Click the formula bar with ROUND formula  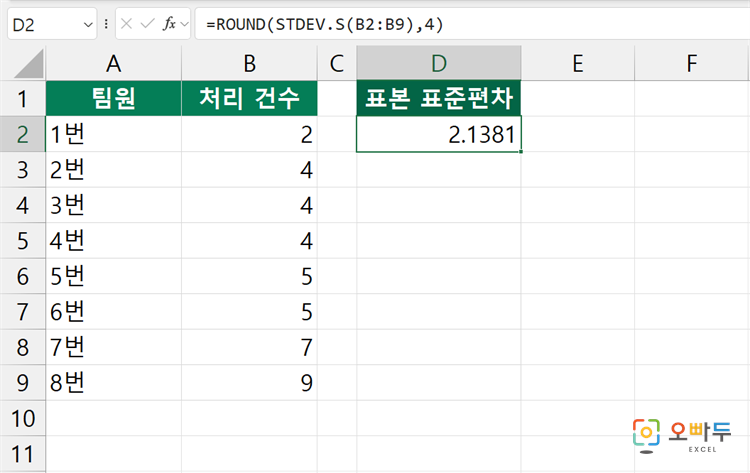(472, 24)
